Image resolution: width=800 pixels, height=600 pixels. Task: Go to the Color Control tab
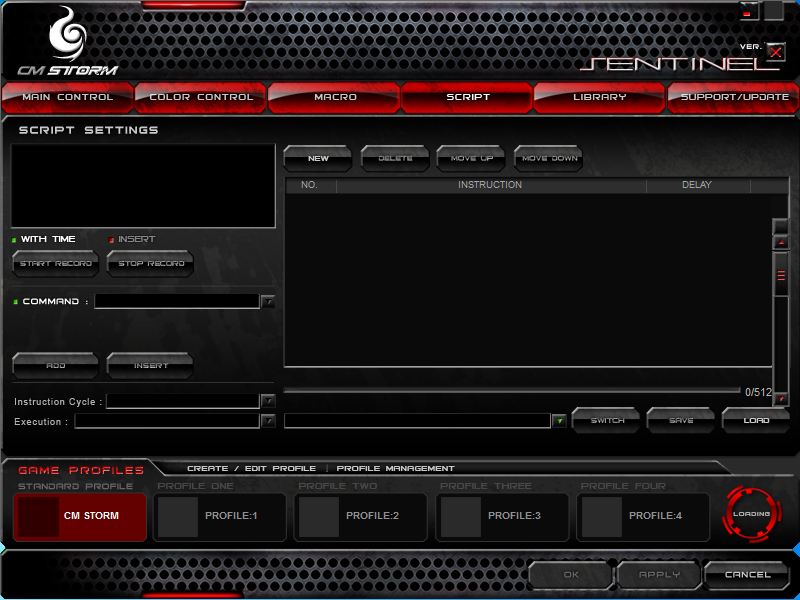(x=201, y=97)
